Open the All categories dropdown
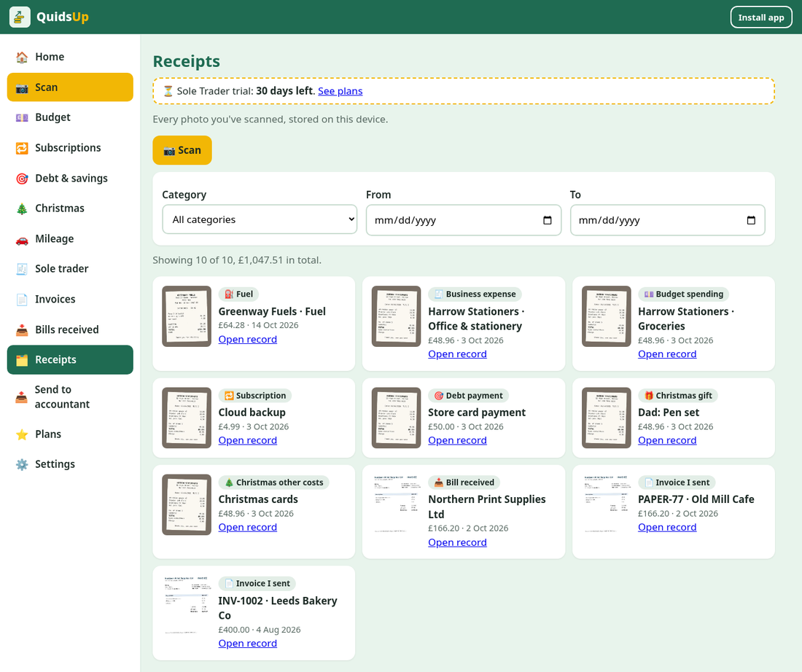The image size is (802, 672). click(260, 220)
